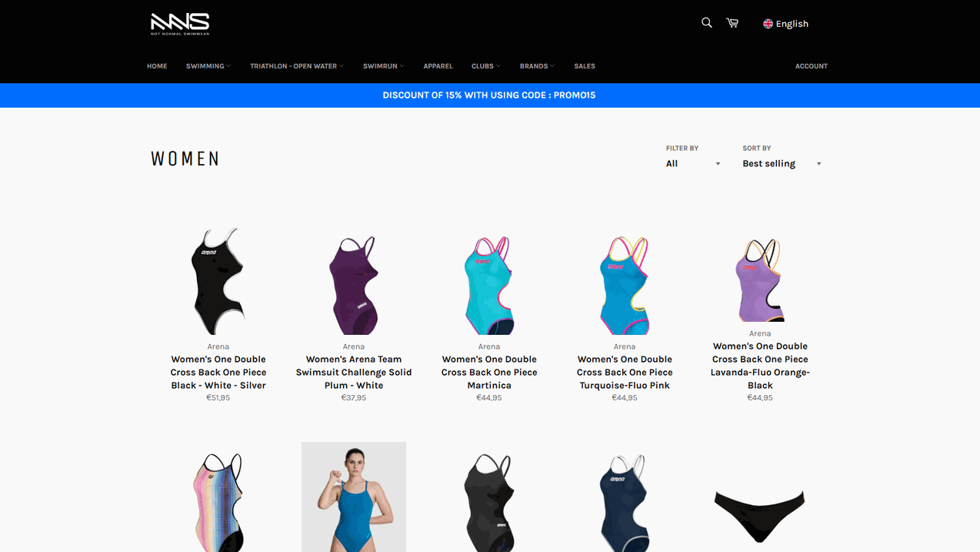Expand the Brands menu
This screenshot has width=980, height=552.
(537, 66)
